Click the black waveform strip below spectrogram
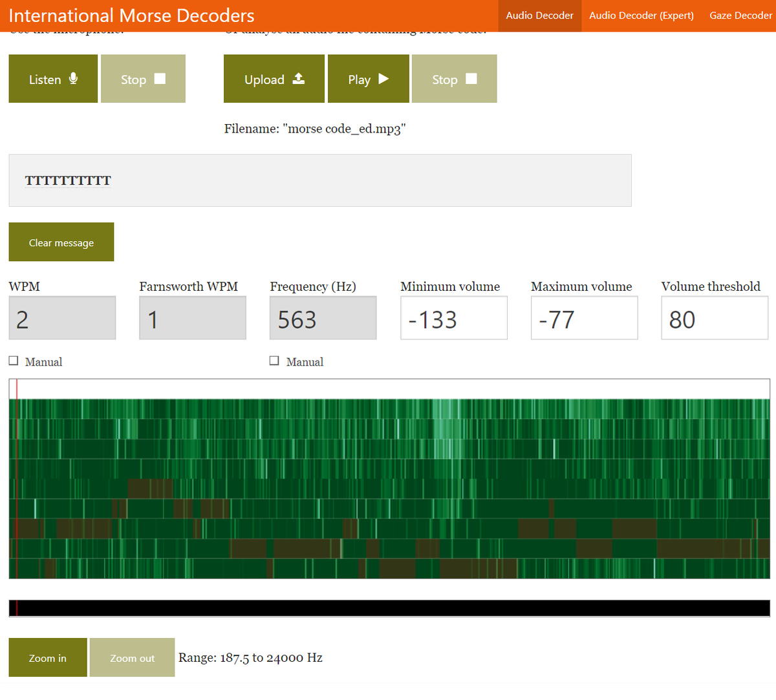Viewport: 776px width, 700px height. 389,608
